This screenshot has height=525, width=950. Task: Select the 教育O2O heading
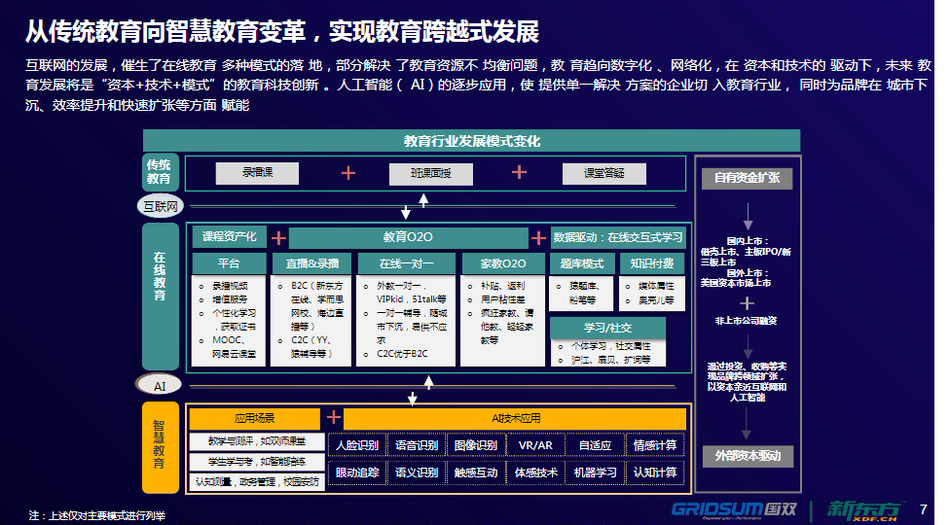[x=407, y=238]
